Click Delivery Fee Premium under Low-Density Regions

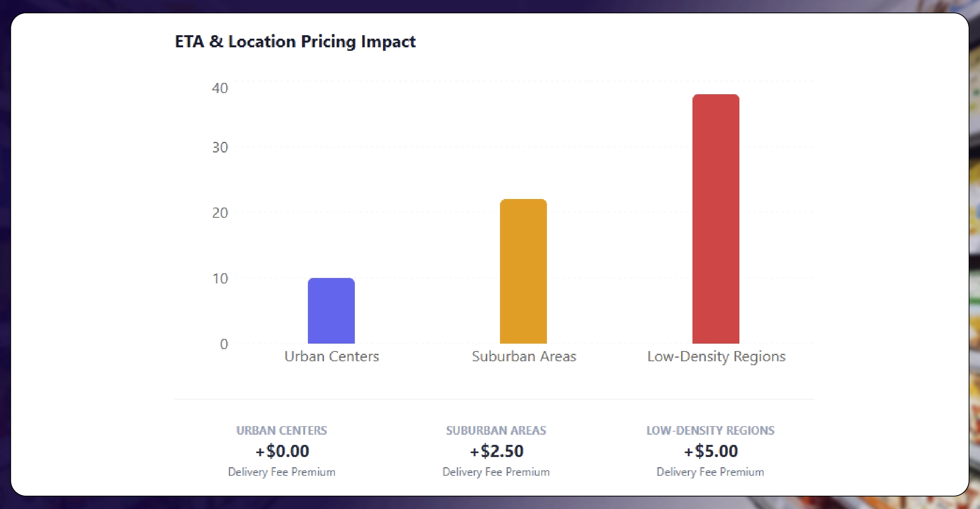(x=710, y=472)
